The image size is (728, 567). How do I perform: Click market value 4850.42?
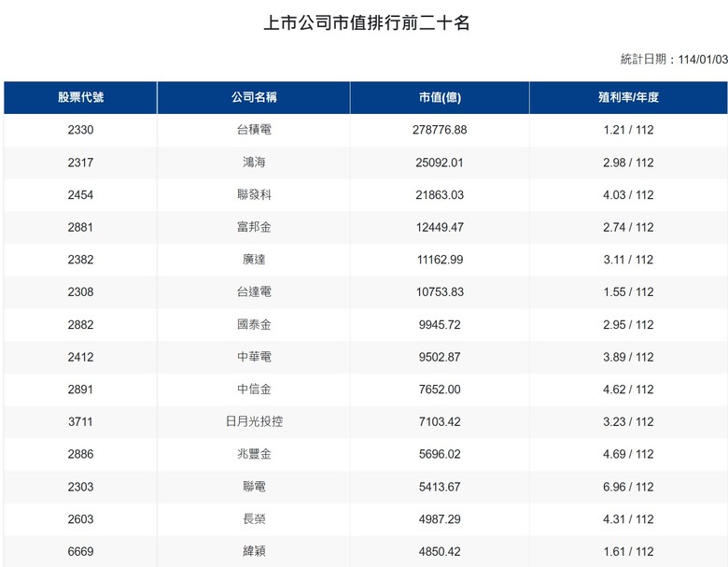click(440, 552)
